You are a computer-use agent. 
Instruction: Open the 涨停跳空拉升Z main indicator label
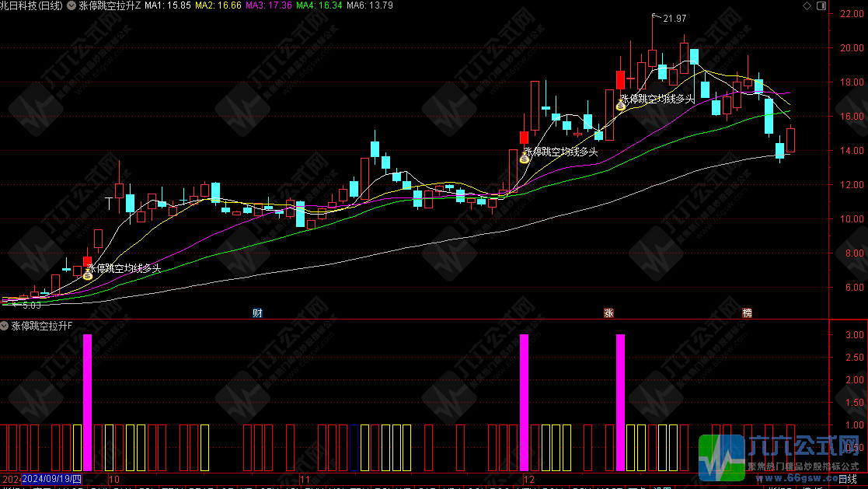pyautogui.click(x=111, y=5)
